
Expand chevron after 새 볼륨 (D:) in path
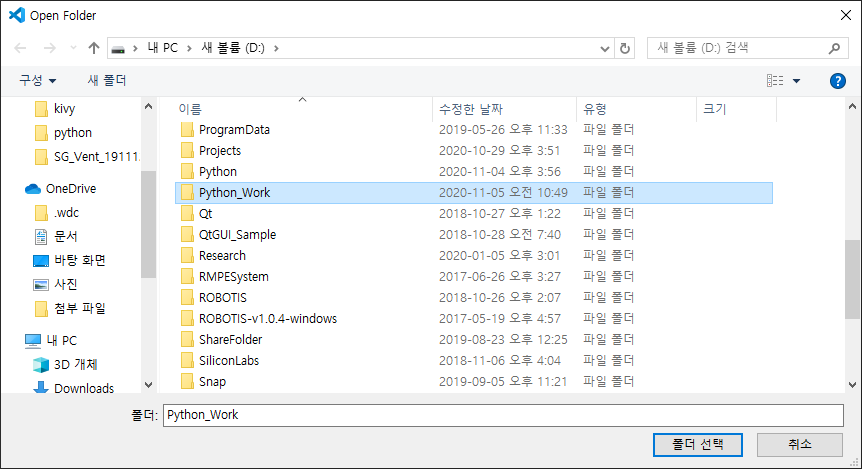276,48
